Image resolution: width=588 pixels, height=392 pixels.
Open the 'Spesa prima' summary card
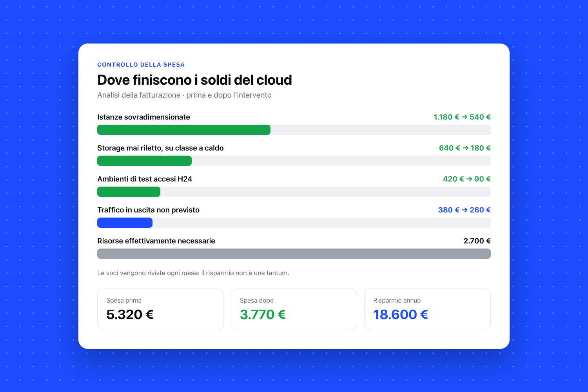click(160, 309)
